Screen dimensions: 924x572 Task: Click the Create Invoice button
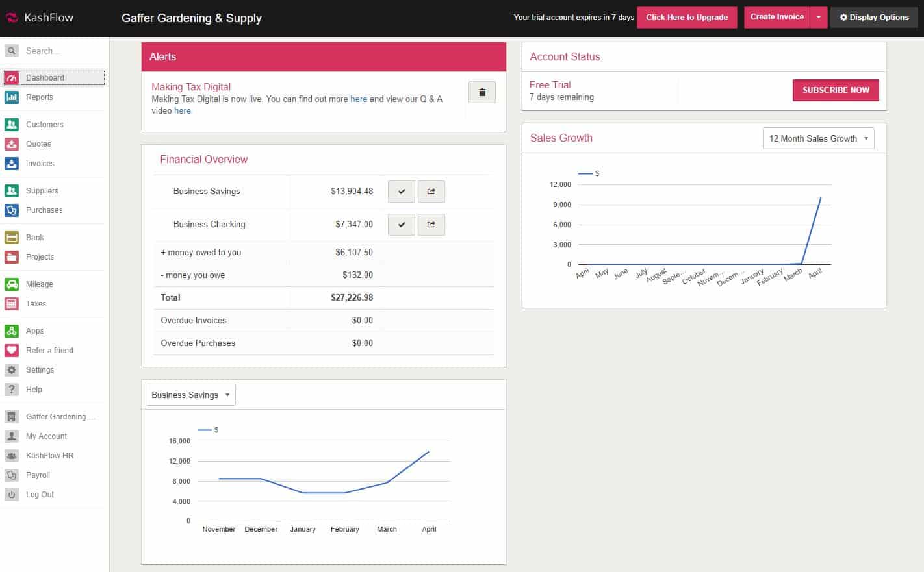coord(777,18)
